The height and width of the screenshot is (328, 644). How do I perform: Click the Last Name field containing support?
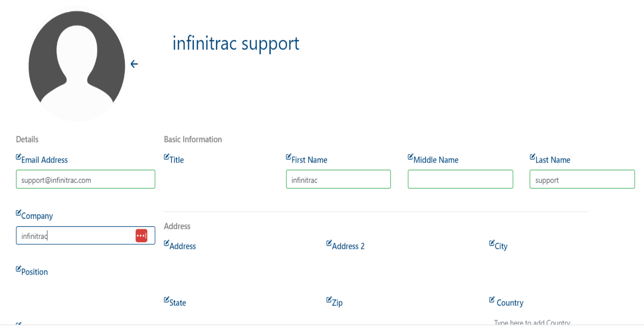582,179
